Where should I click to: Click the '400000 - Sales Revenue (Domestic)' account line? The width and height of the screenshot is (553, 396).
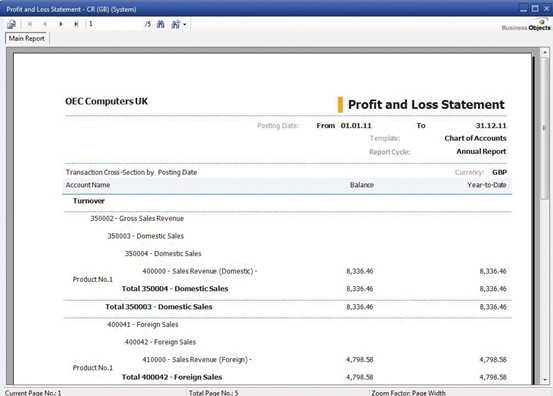pos(200,271)
